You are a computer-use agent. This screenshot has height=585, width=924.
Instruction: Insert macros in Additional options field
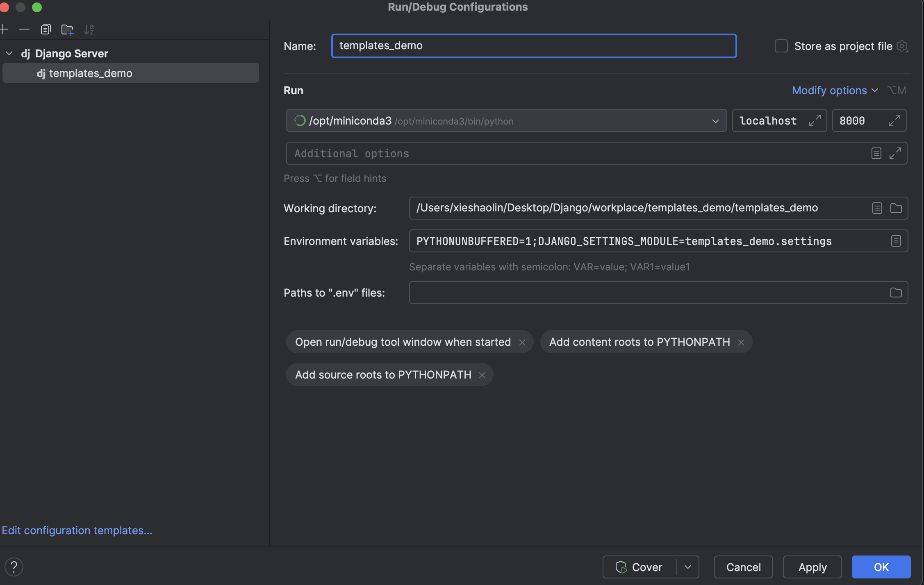(x=876, y=154)
